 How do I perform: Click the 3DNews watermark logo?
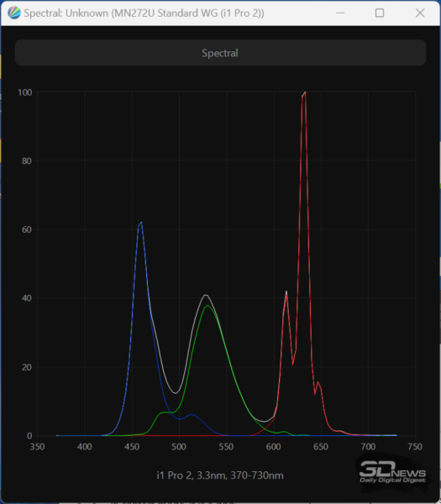tap(393, 472)
